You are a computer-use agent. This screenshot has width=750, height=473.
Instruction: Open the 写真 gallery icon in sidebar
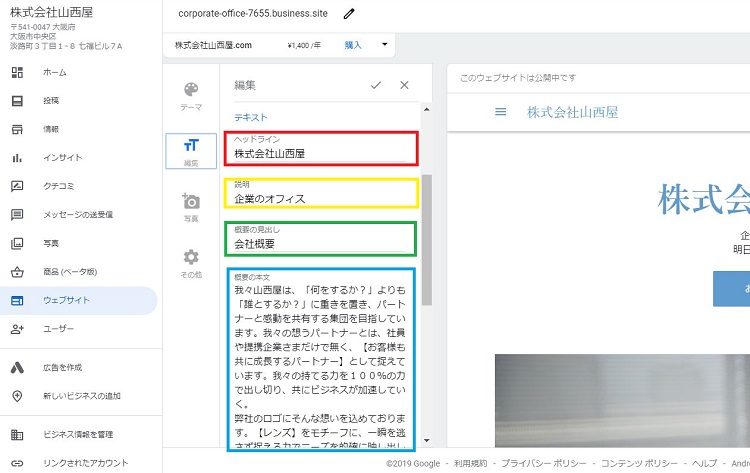tap(17, 243)
